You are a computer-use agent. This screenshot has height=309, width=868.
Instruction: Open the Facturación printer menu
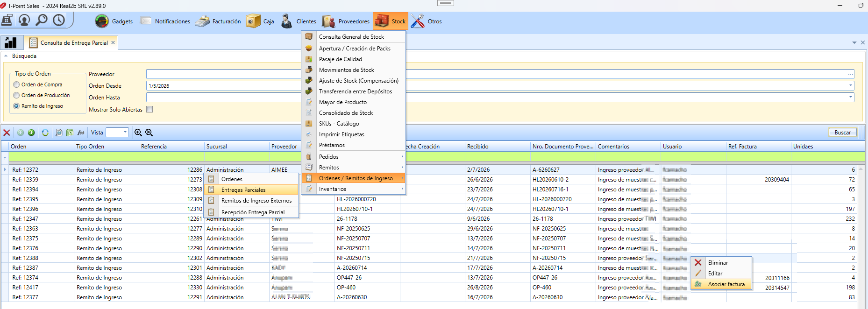218,21
